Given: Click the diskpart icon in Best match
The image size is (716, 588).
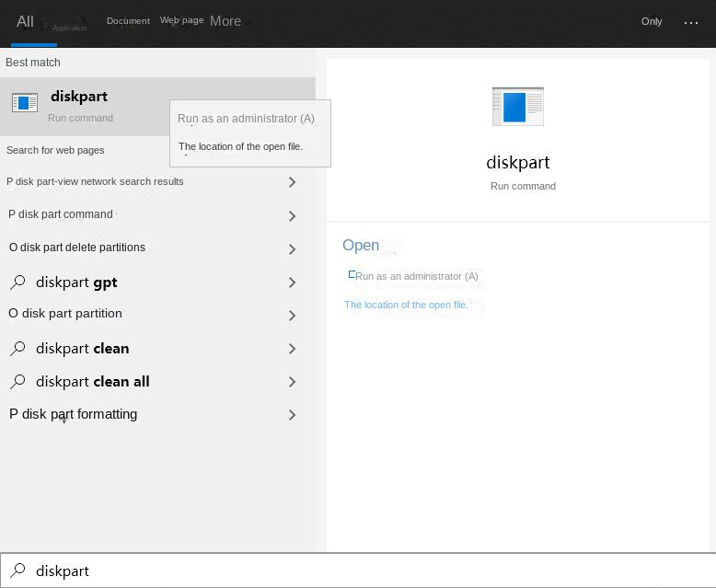Looking at the screenshot, I should pyautogui.click(x=25, y=102).
